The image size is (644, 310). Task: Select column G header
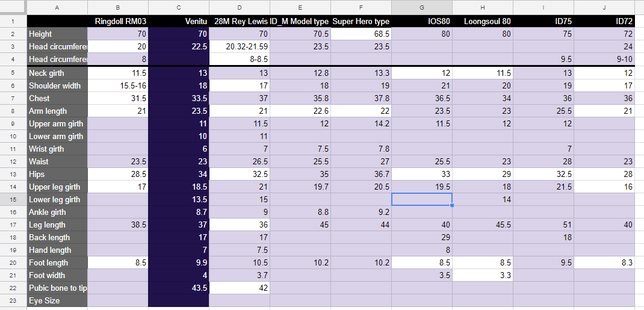[x=422, y=7]
